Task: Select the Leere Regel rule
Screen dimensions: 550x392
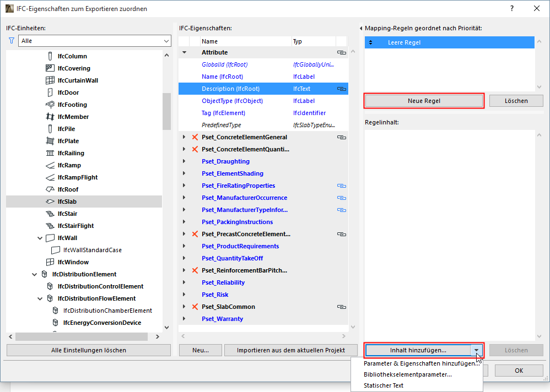Action: pos(449,42)
